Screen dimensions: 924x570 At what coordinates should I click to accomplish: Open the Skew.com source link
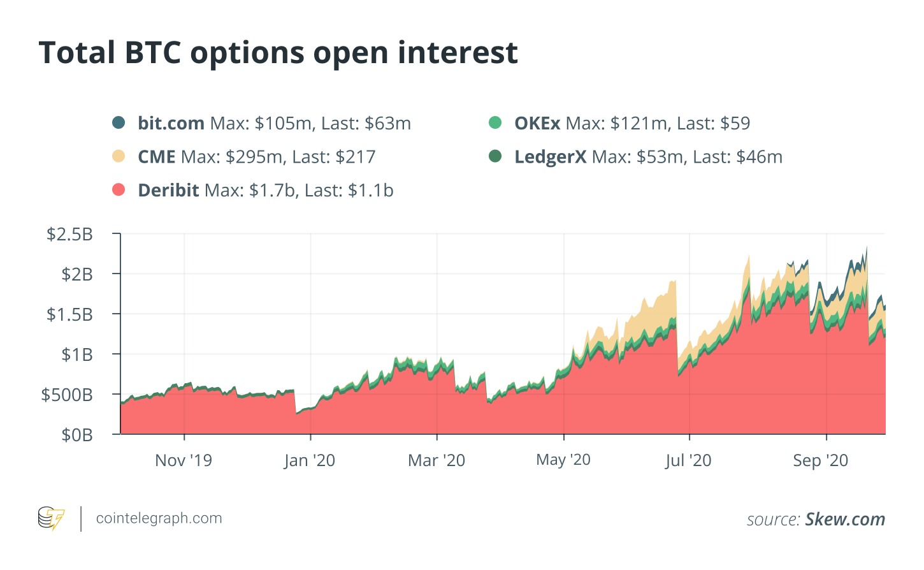[x=845, y=519]
